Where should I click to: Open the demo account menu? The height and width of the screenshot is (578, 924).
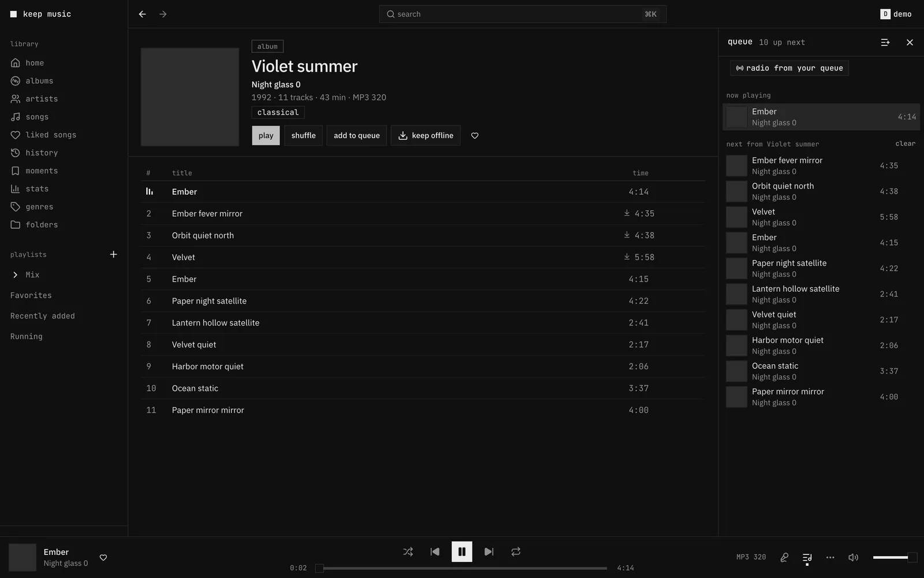pyautogui.click(x=896, y=14)
